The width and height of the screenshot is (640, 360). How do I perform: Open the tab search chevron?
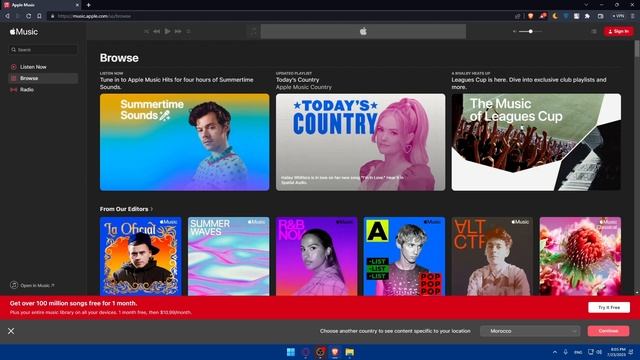point(586,5)
